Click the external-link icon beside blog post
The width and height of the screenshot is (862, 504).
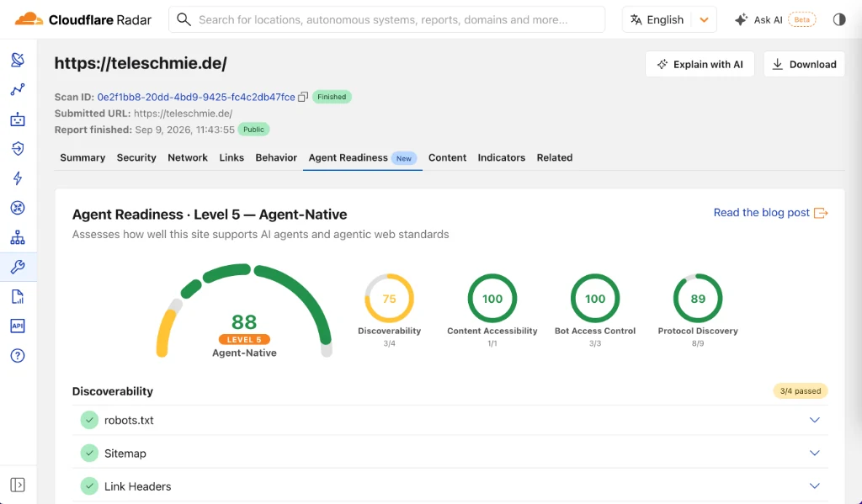coord(821,213)
